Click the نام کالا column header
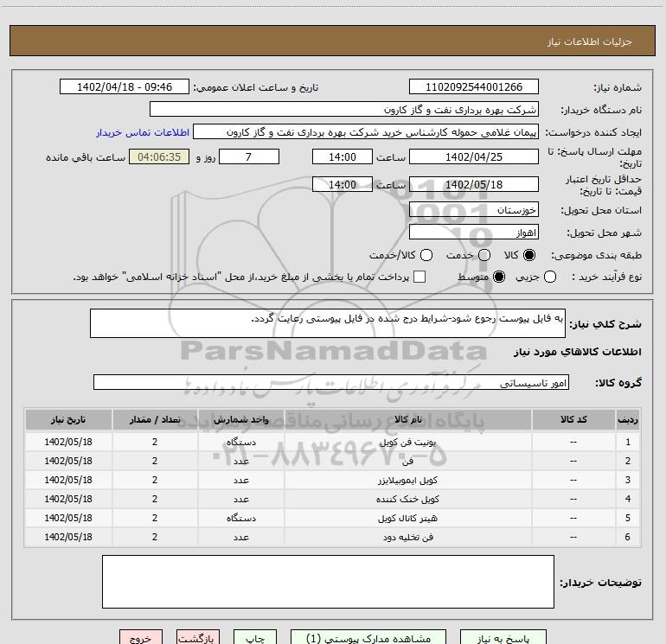 [407, 419]
